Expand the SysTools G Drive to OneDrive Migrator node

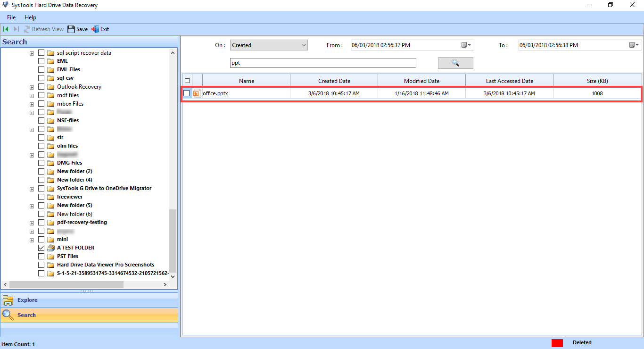pos(32,189)
